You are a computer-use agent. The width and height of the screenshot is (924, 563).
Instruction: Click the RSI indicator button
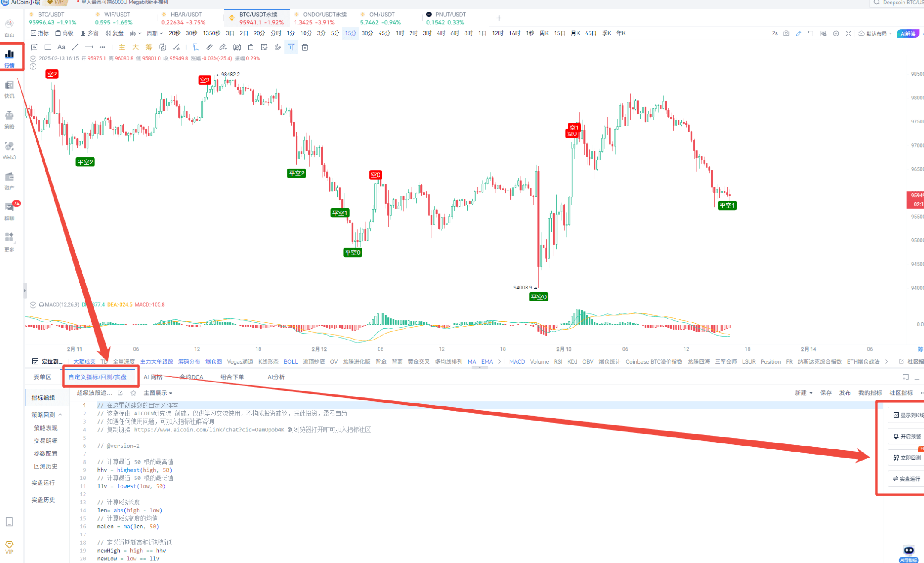point(559,361)
